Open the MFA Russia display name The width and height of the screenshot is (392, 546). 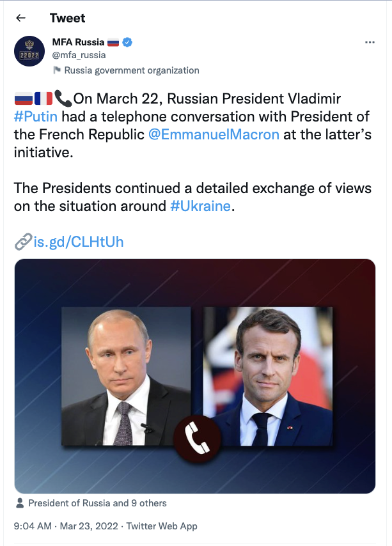point(78,42)
